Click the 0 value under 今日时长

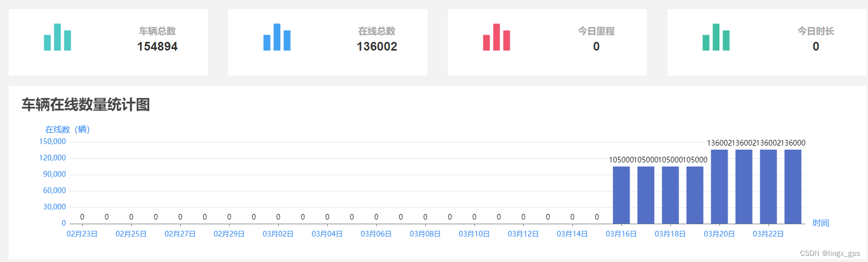(x=816, y=46)
